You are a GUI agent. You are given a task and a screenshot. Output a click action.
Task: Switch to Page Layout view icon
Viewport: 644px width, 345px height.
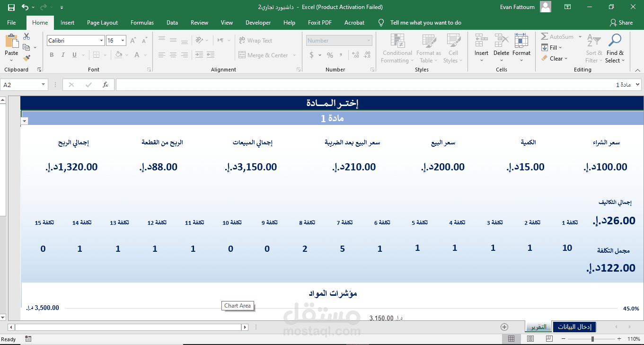[x=530, y=339]
